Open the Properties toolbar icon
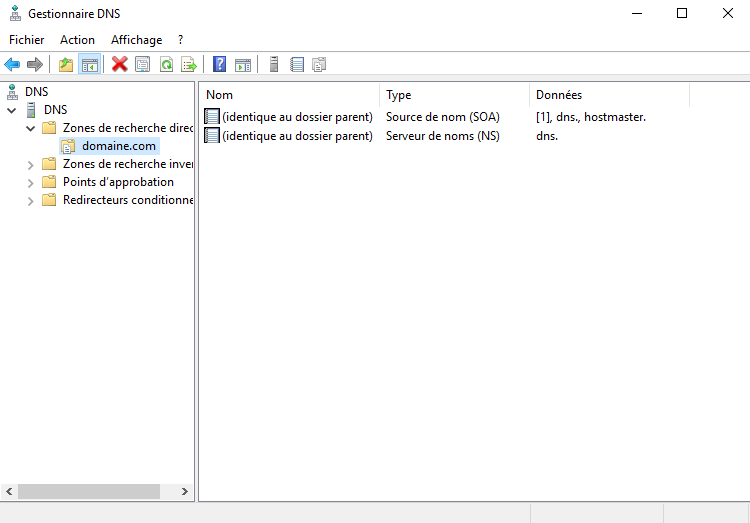 (143, 64)
